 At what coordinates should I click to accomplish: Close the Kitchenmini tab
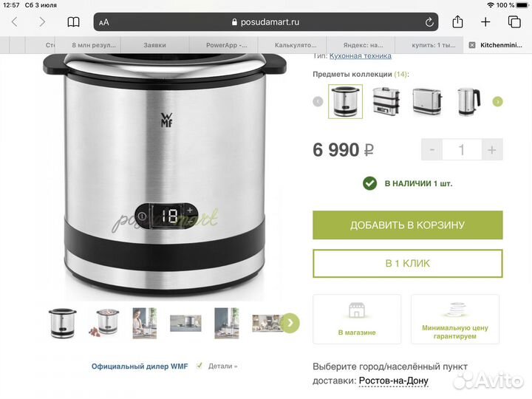tap(472, 45)
